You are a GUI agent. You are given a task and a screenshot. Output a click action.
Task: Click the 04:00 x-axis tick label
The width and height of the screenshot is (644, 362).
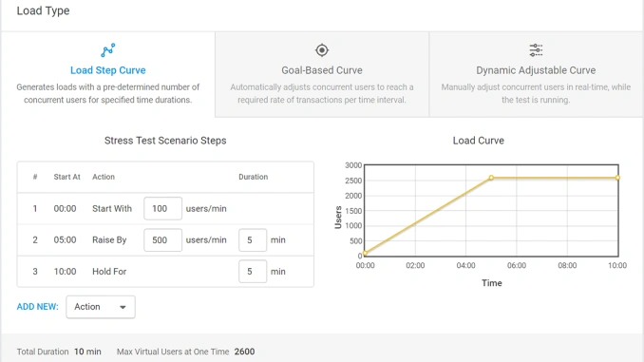coord(465,265)
